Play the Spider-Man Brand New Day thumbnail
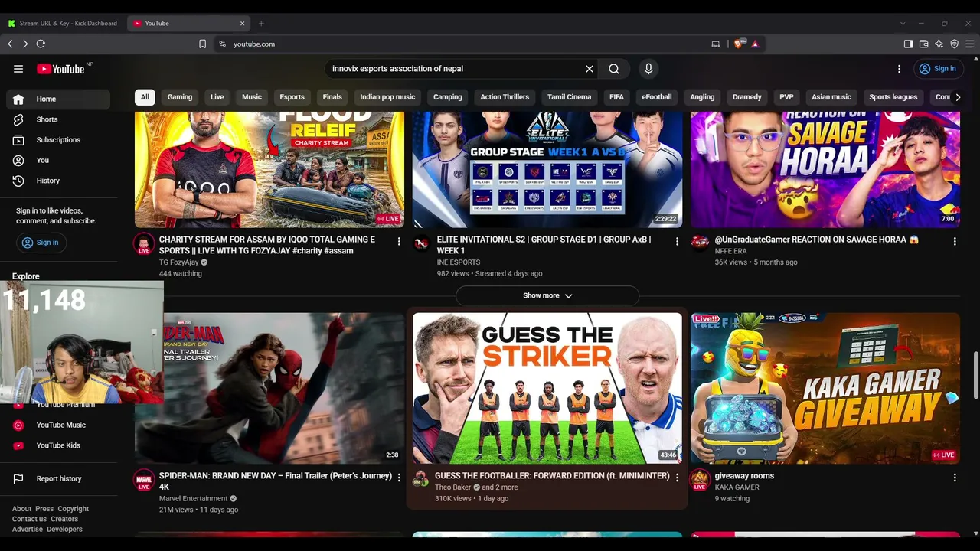This screenshot has height=551, width=980. [x=269, y=388]
